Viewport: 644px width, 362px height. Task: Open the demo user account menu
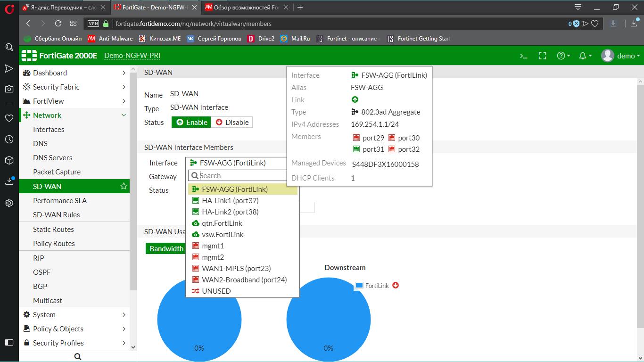click(x=620, y=56)
